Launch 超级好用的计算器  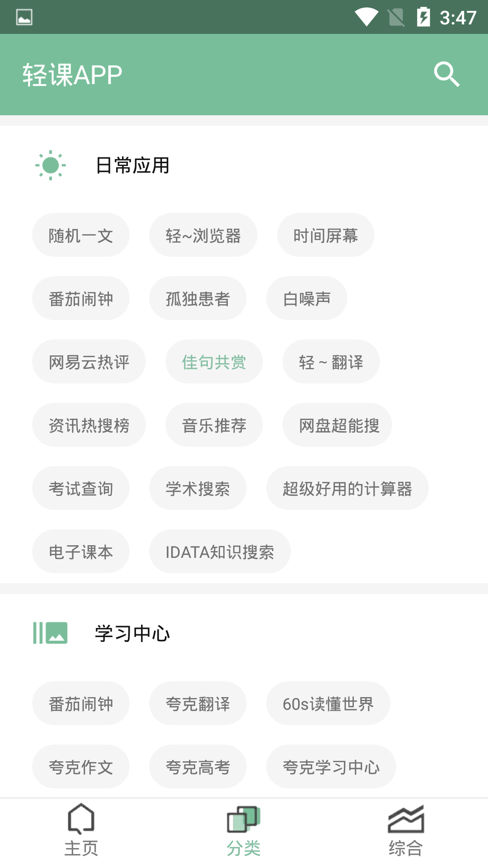coord(347,488)
